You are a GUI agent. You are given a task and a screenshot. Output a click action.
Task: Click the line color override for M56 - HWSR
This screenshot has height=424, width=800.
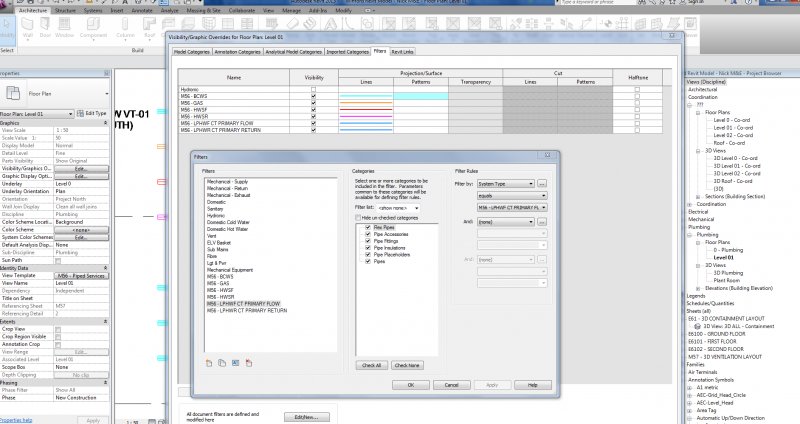tap(366, 116)
